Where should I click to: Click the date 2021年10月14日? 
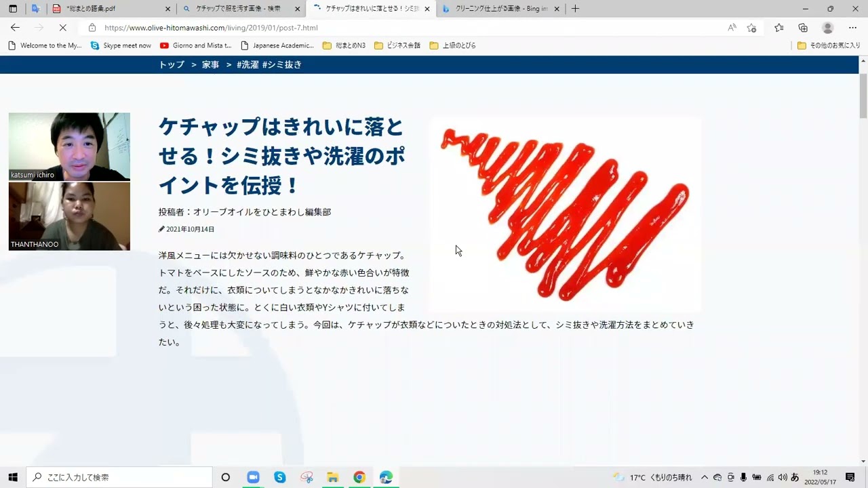pyautogui.click(x=190, y=229)
